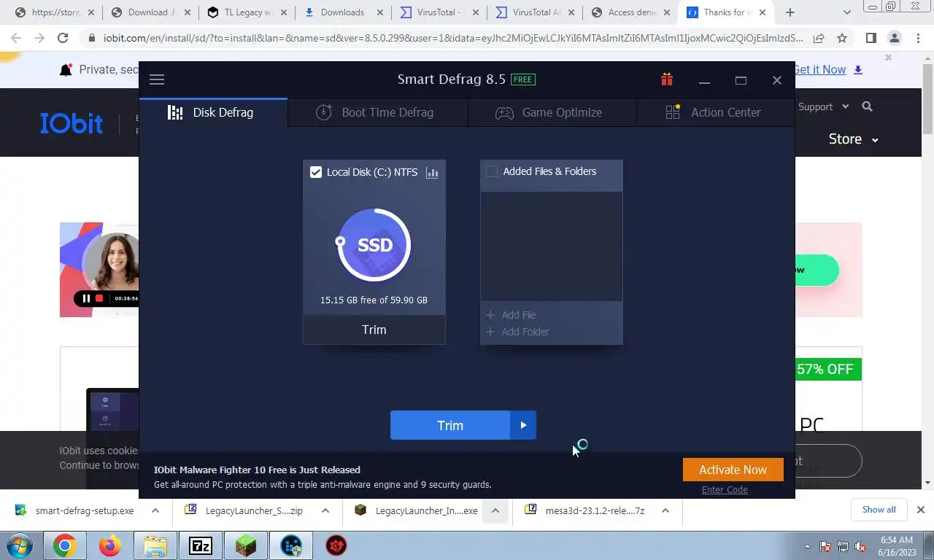934x560 pixels.
Task: Expand options for LegacyLauncher zip download
Action: [x=325, y=510]
